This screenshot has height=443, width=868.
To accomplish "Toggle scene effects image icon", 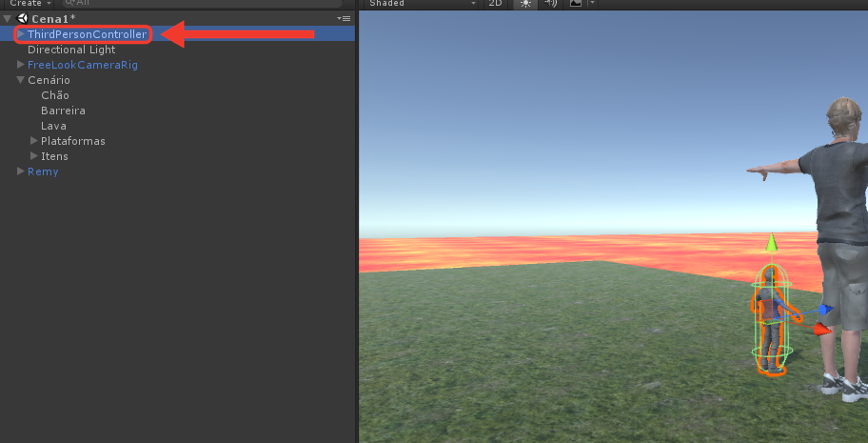I will (576, 4).
